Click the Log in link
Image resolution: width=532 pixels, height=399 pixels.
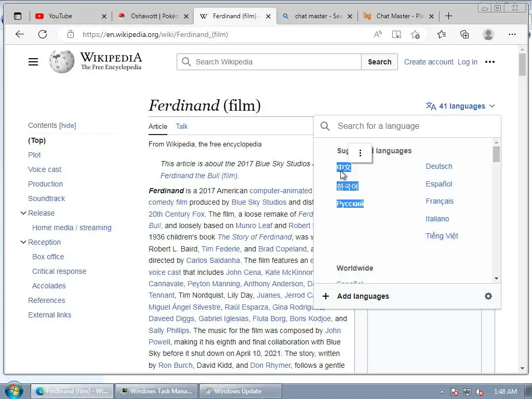click(x=467, y=62)
